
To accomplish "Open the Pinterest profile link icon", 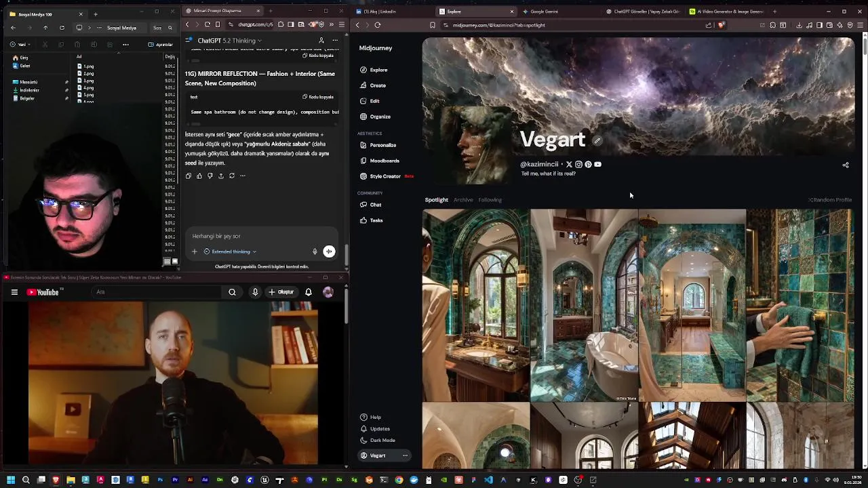I will [x=588, y=164].
